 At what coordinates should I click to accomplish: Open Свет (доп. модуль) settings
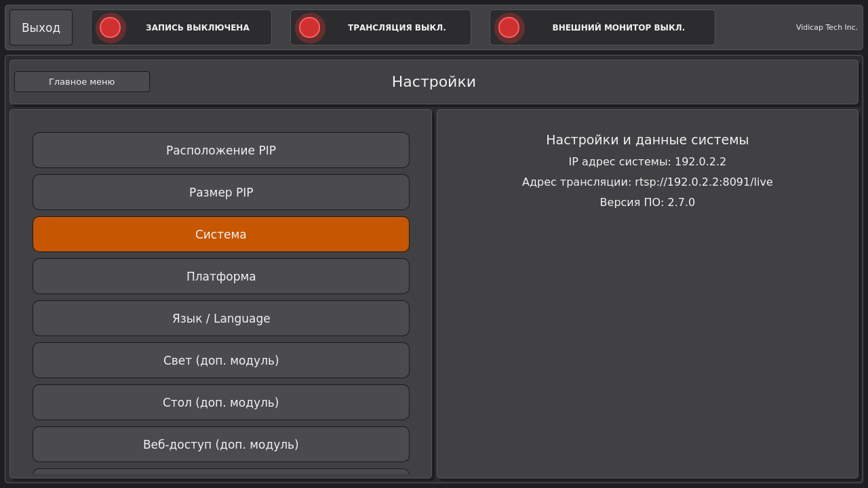[221, 361]
